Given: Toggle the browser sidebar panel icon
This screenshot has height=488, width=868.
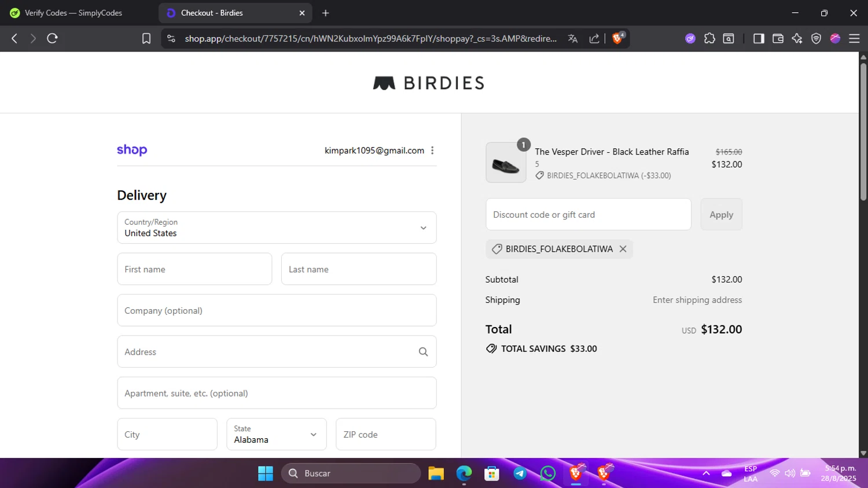Looking at the screenshot, I should pos(759,38).
